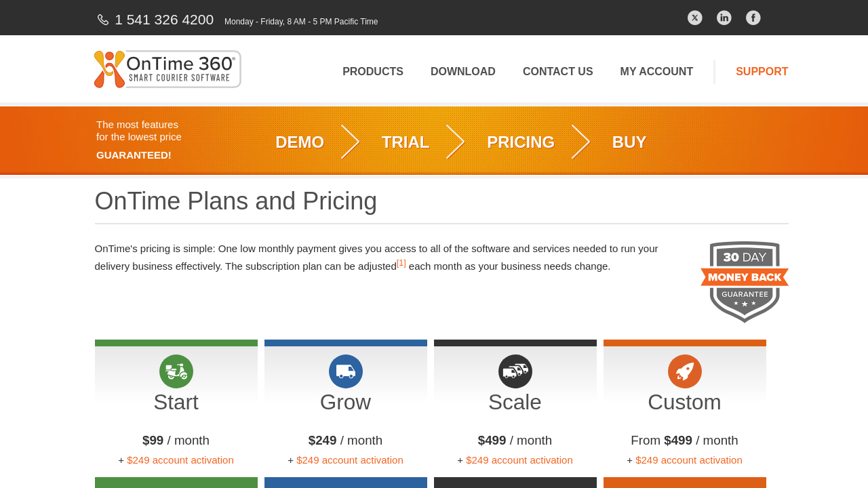Select the Demo step in banner

coord(299,142)
